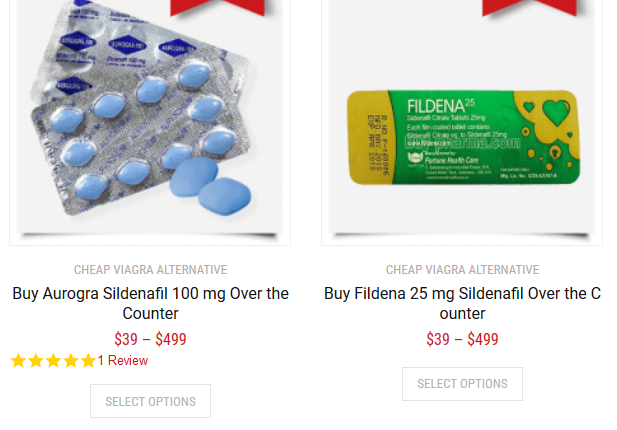The image size is (617, 430).
Task: Select options for Aurogra Sildenafil 100 mg
Action: (x=150, y=401)
